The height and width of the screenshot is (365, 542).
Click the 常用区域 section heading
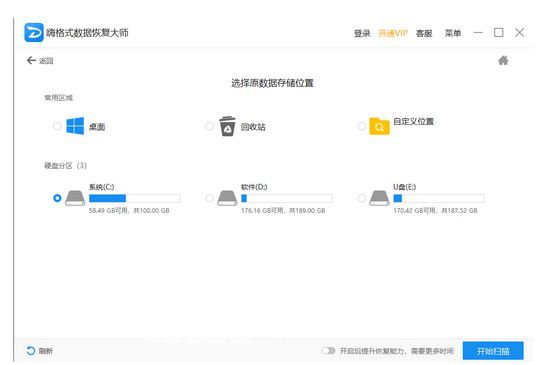click(58, 98)
